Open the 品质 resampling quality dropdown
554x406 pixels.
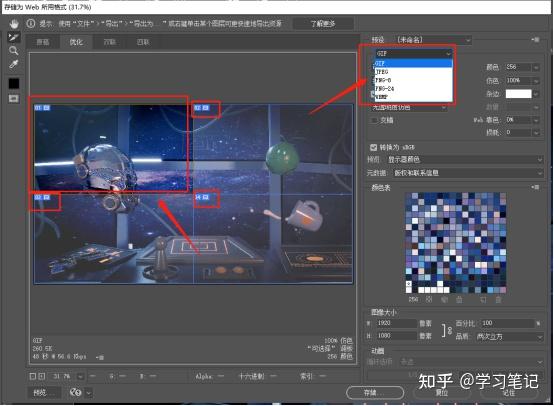(509, 337)
